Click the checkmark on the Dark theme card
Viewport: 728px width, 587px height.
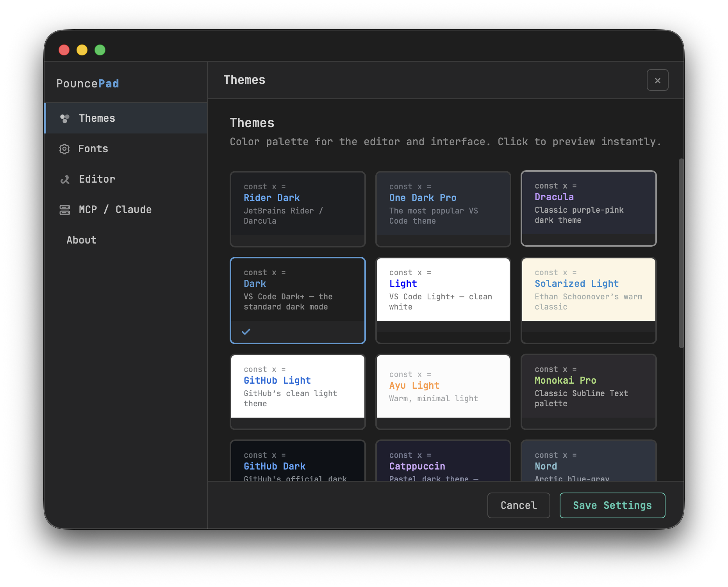(246, 332)
